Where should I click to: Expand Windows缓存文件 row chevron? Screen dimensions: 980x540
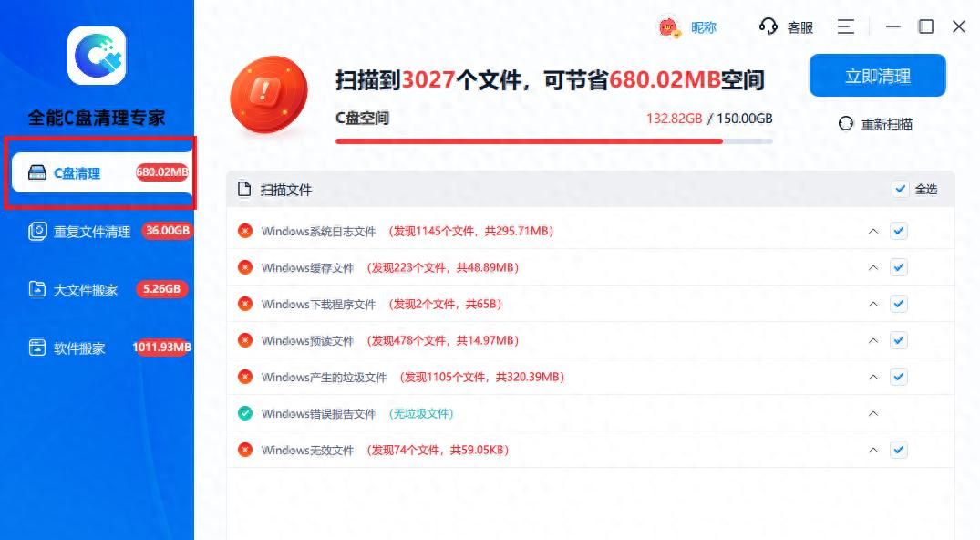(873, 267)
